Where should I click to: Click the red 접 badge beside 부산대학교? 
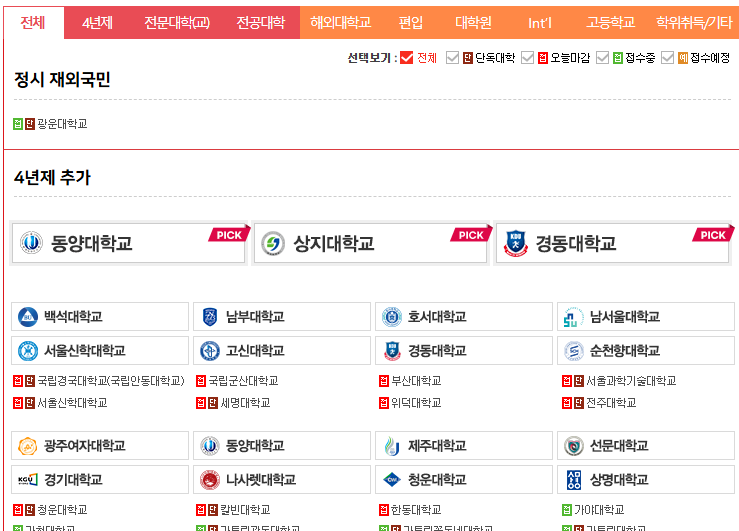click(384, 381)
